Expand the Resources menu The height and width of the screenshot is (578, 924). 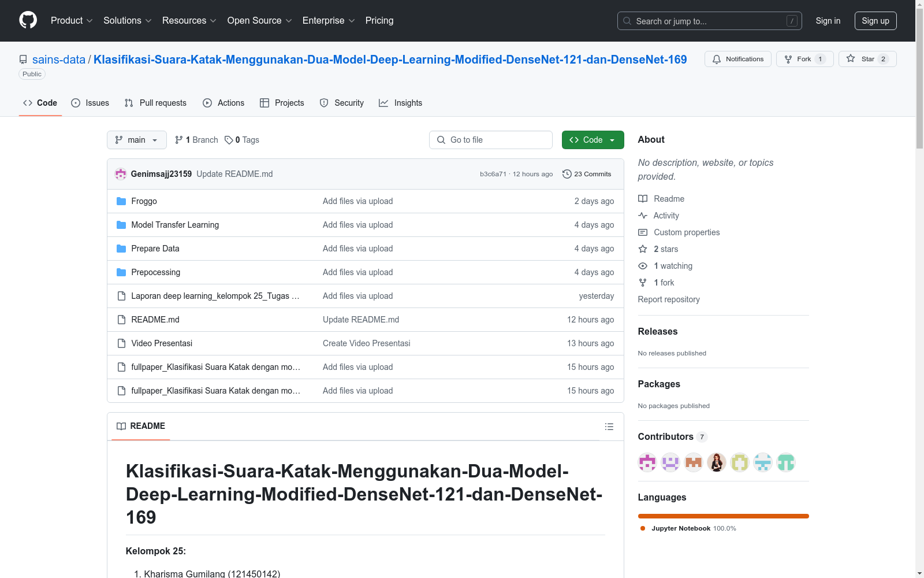(189, 20)
